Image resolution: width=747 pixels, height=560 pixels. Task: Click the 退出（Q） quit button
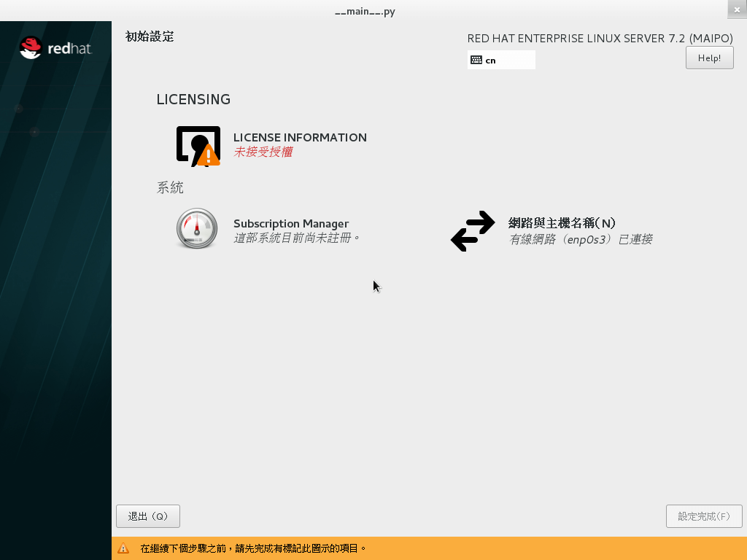pos(147,516)
